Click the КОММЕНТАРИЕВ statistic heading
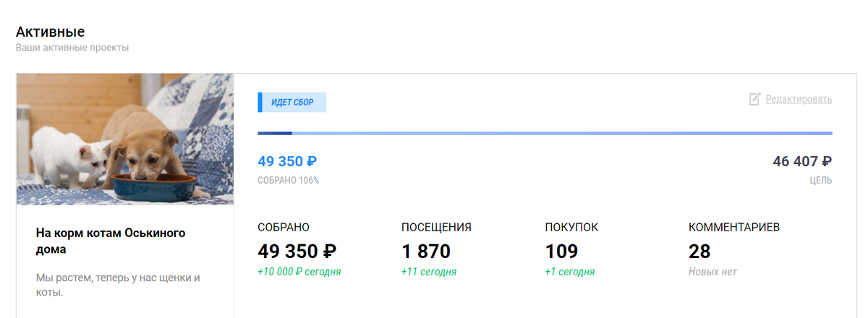Screen dimensions: 868x318 pyautogui.click(x=734, y=227)
